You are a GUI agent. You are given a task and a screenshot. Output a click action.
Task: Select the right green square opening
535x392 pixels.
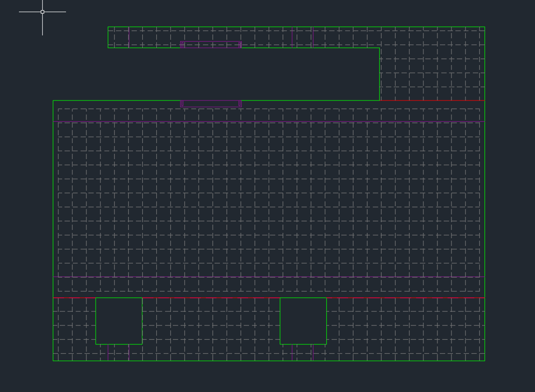[x=303, y=321]
